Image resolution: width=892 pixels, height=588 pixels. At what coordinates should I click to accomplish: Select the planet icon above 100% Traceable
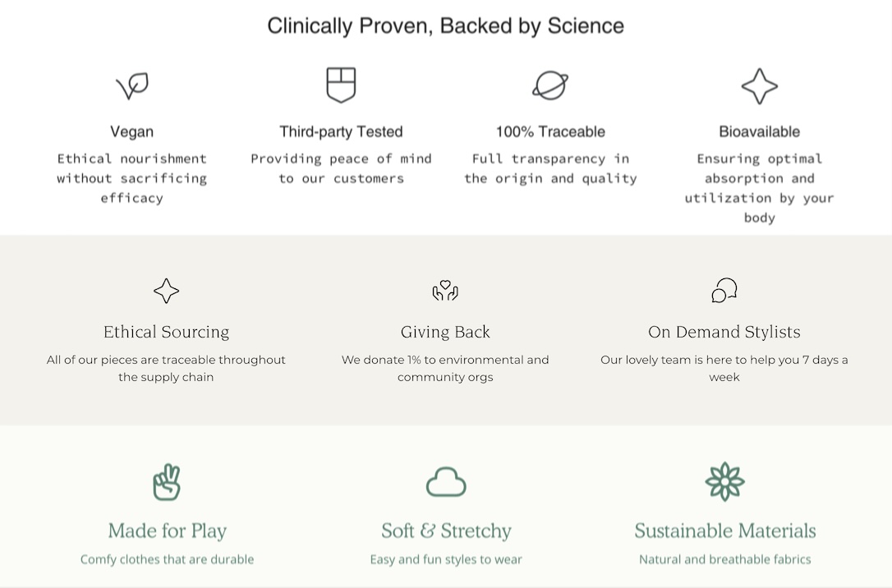coord(549,85)
